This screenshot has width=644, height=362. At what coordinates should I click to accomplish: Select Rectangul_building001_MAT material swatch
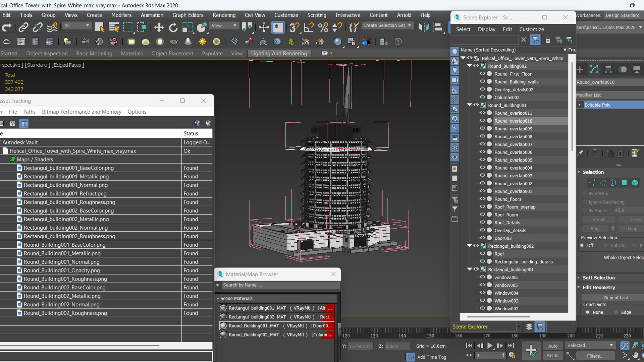tap(223, 308)
